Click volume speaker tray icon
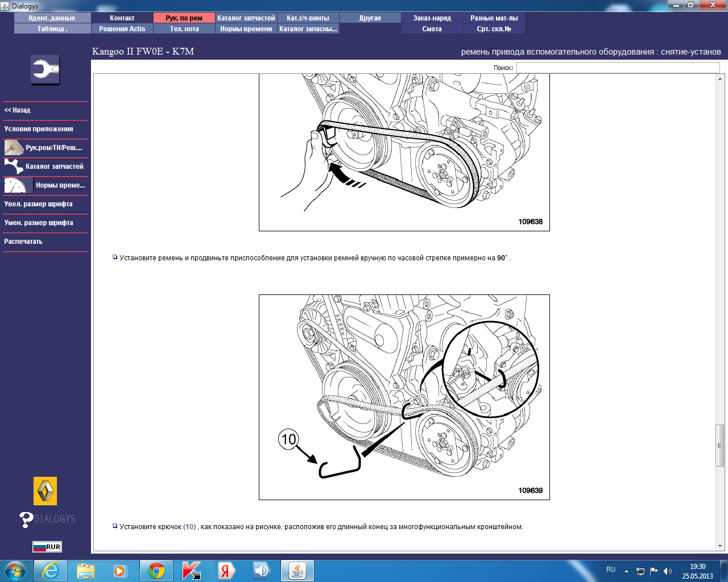This screenshot has width=728, height=582. click(x=668, y=571)
